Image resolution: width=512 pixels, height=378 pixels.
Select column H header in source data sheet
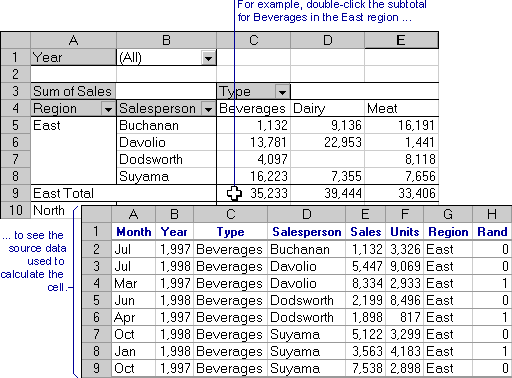pyautogui.click(x=492, y=214)
